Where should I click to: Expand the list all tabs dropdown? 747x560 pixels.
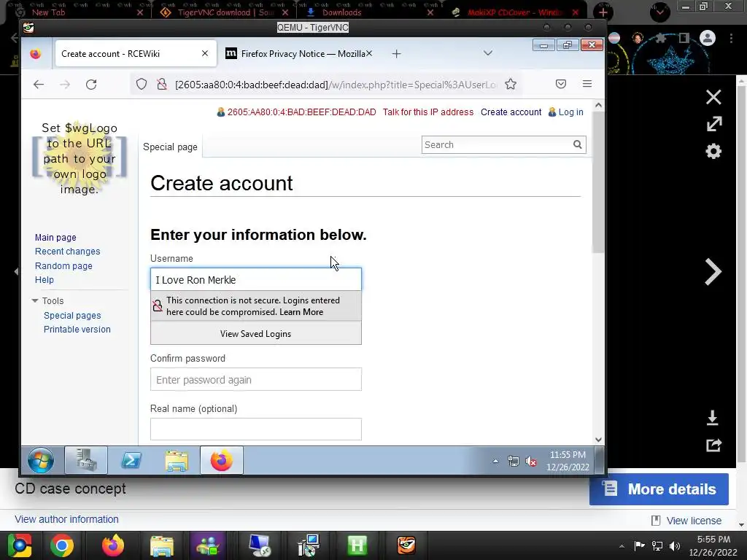pyautogui.click(x=488, y=52)
